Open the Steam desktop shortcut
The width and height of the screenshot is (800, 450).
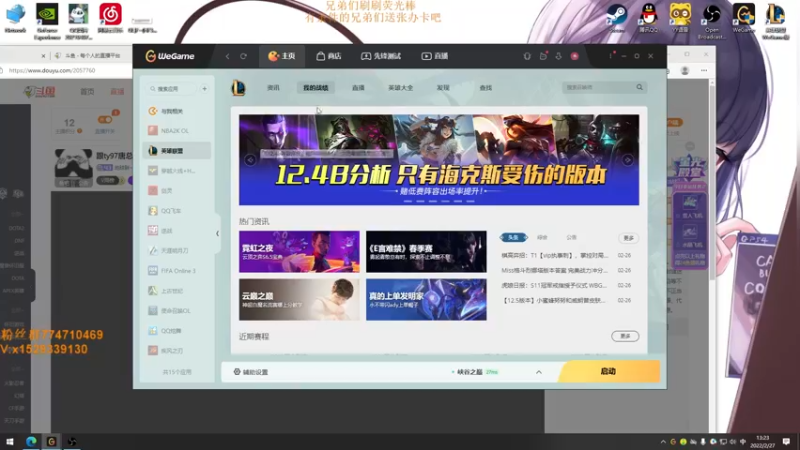(616, 18)
